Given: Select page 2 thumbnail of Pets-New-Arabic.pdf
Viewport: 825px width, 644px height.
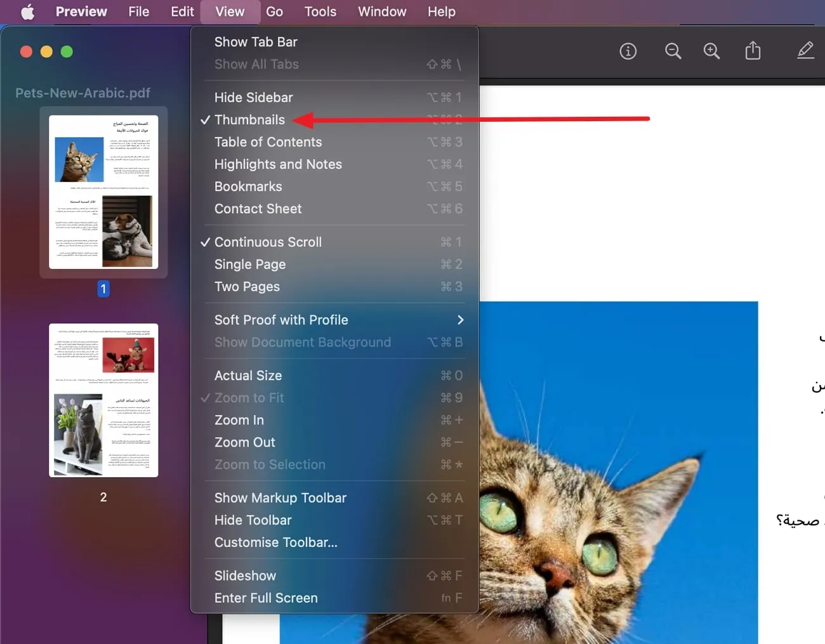Looking at the screenshot, I should [103, 400].
